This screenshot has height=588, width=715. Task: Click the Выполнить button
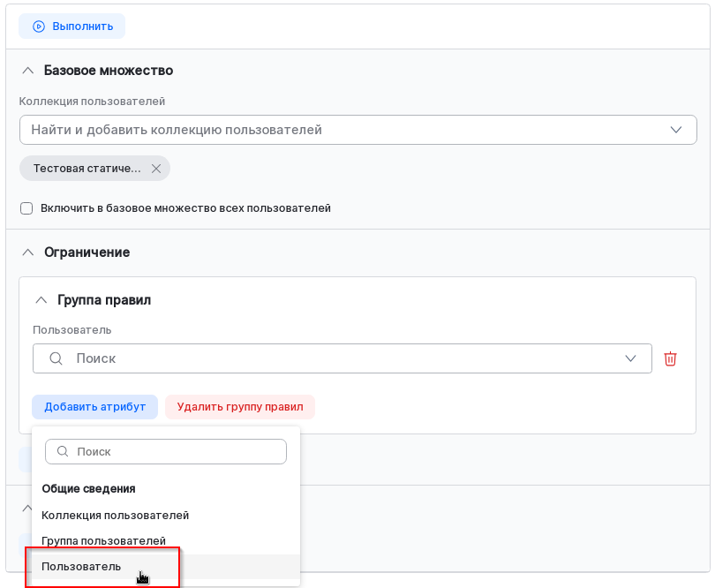click(x=72, y=26)
